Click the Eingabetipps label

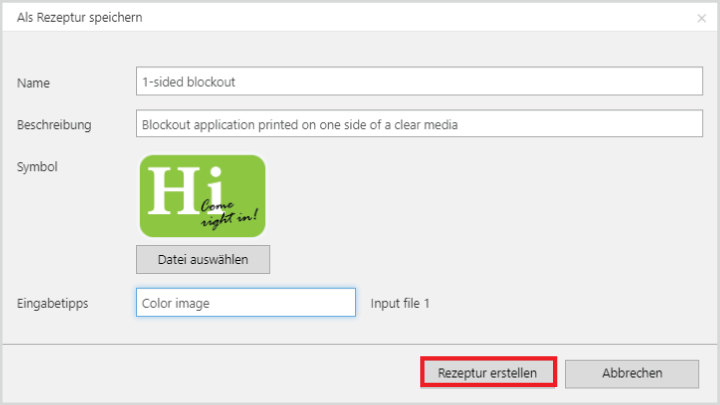coord(53,303)
